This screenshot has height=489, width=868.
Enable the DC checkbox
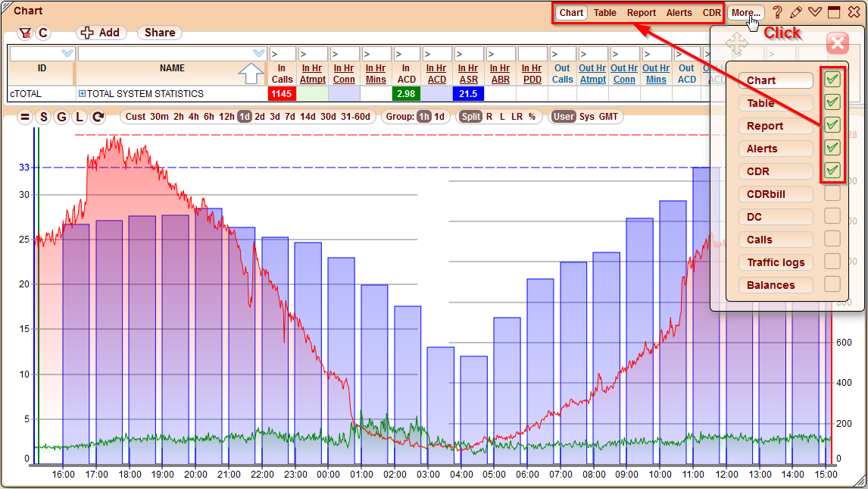click(x=832, y=216)
